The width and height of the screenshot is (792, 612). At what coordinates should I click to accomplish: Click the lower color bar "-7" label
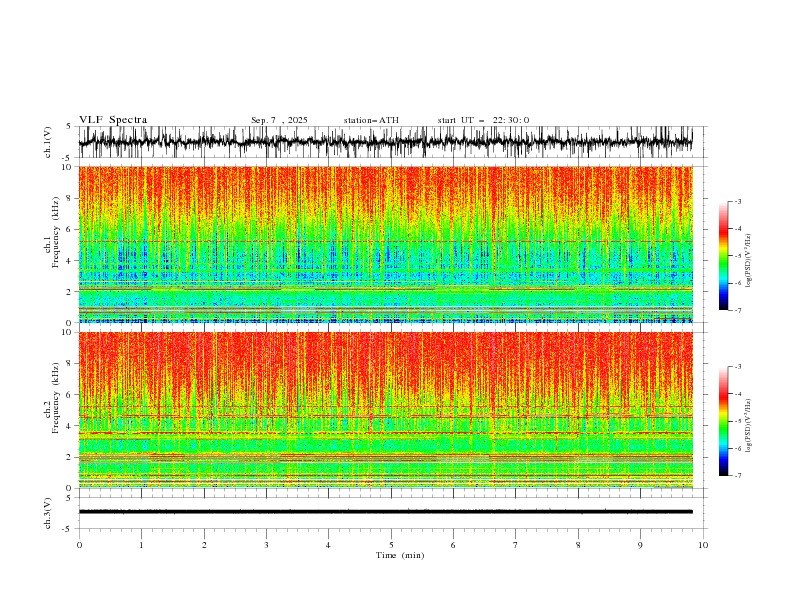pos(738,475)
